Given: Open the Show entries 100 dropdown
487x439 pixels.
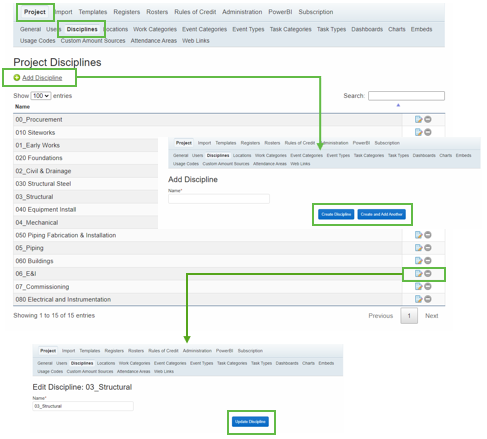Looking at the screenshot, I should tap(41, 96).
